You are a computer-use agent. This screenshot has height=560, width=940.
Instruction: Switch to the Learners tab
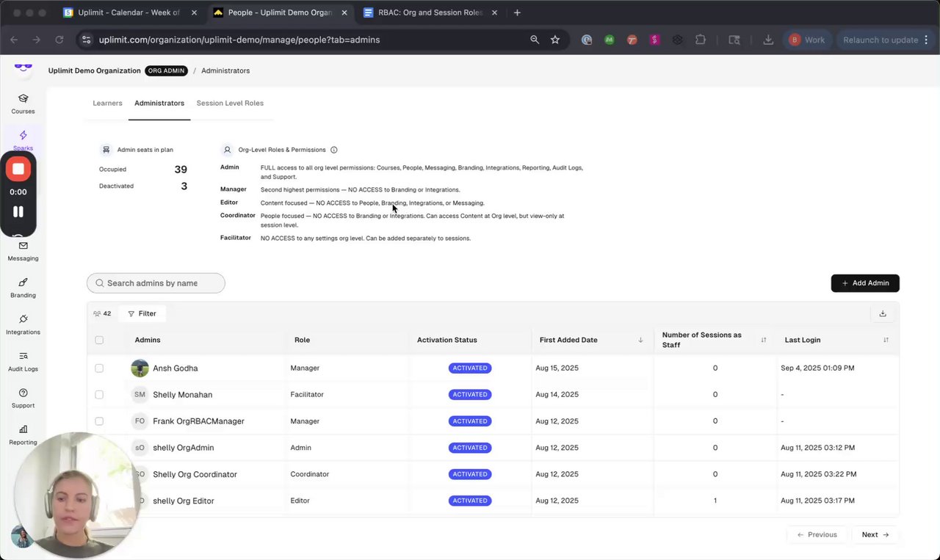107,103
